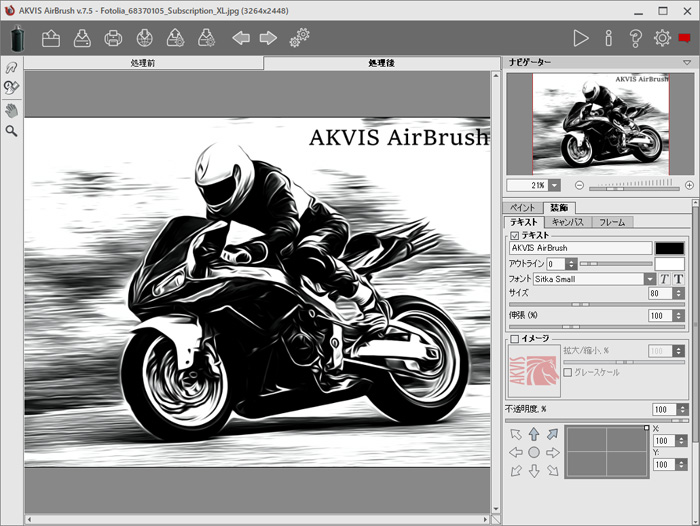This screenshot has height=526, width=700.
Task: Open the フォント Sitka Small dropdown
Action: pyautogui.click(x=650, y=279)
